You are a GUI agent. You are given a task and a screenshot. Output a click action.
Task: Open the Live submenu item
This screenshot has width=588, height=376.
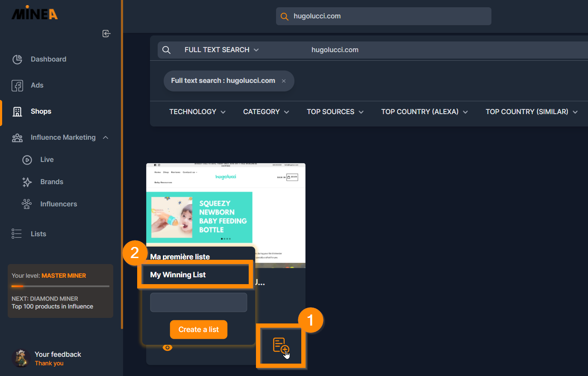(x=47, y=160)
